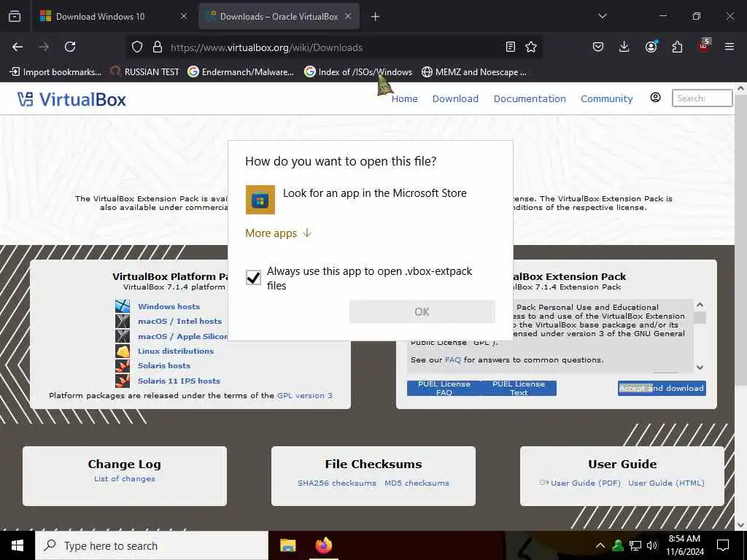Open the Pocket save icon

598,47
